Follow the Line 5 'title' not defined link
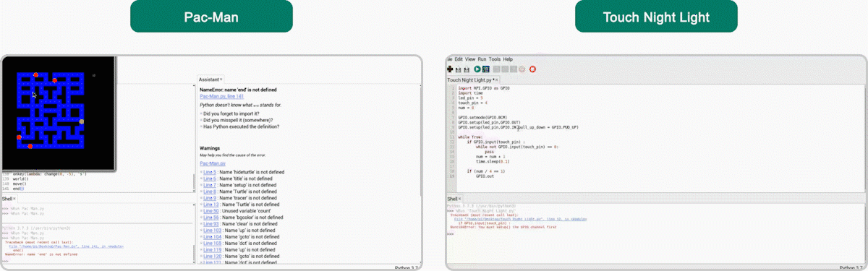868x271 pixels. click(x=210, y=178)
